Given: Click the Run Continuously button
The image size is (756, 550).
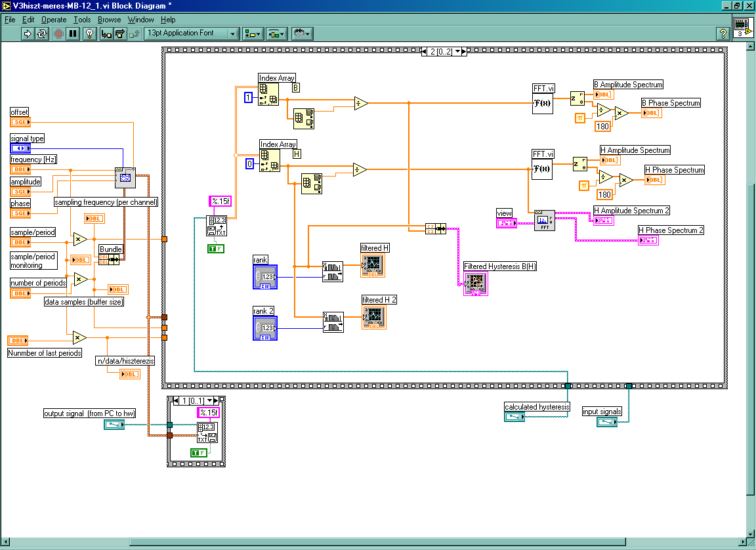Looking at the screenshot, I should [x=43, y=33].
